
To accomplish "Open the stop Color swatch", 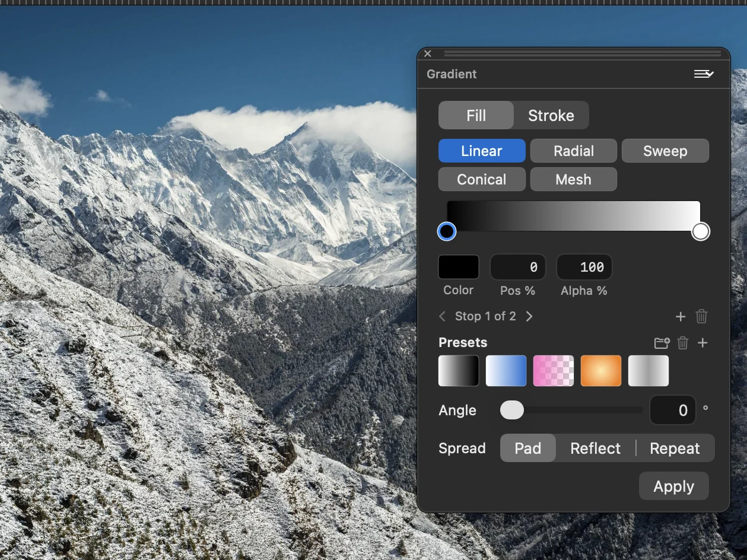I will click(x=459, y=267).
